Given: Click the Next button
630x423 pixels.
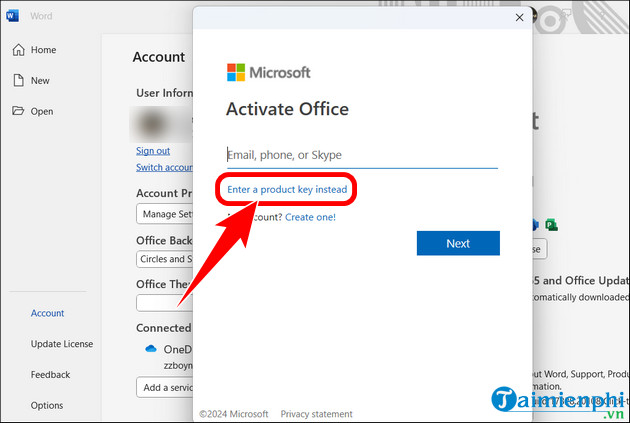Looking at the screenshot, I should 458,243.
